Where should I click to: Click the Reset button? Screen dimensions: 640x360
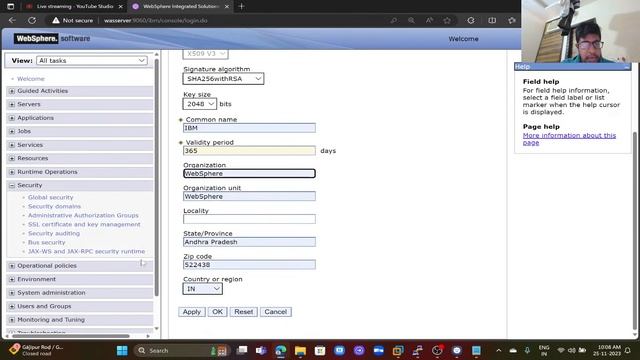point(243,311)
